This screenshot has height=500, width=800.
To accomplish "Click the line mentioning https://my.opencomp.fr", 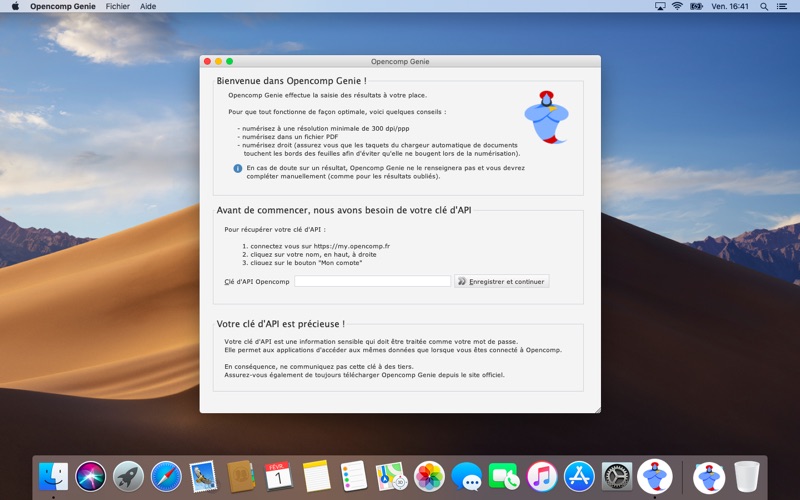I will [316, 246].
